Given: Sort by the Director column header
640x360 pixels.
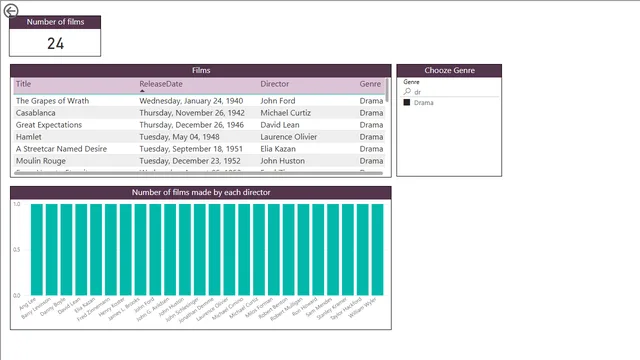Looking at the screenshot, I should pos(275,84).
